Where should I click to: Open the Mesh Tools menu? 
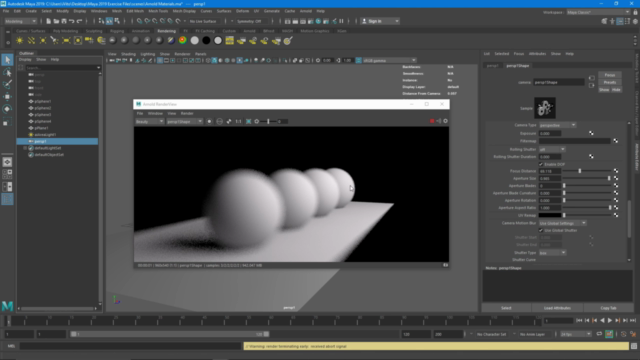[x=158, y=11]
